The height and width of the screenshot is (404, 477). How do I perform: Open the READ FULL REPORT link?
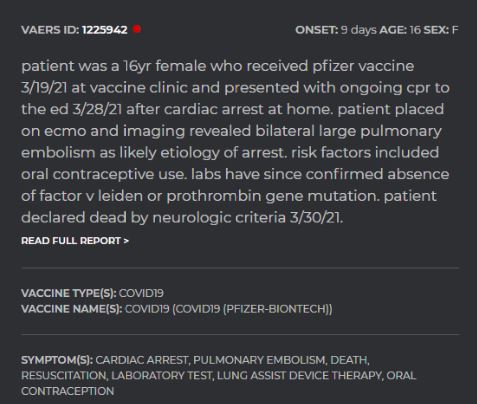click(x=75, y=241)
